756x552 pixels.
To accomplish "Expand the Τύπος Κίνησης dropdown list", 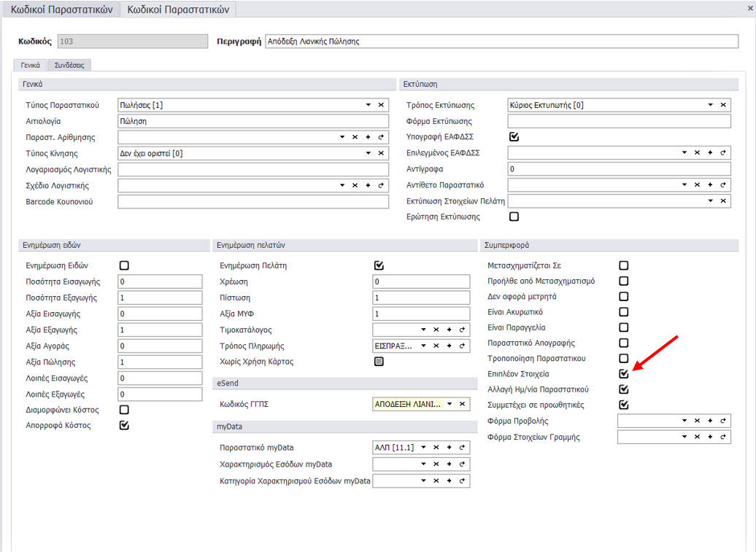I will (x=368, y=153).
